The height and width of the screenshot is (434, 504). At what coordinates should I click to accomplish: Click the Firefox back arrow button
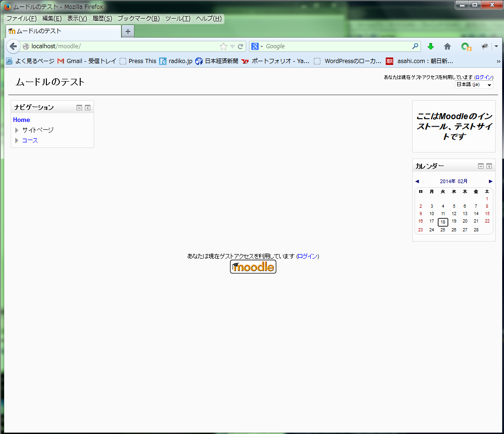click(13, 46)
